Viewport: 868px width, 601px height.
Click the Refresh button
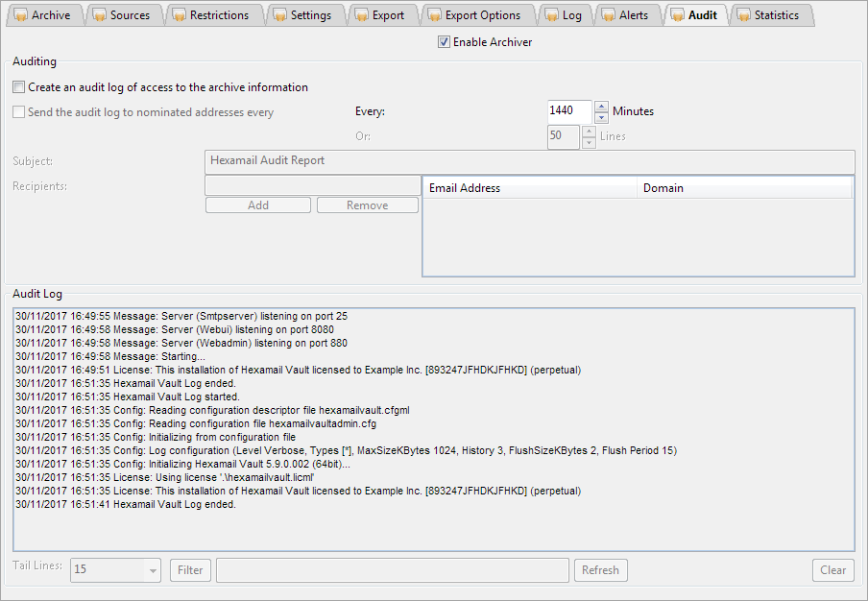[x=600, y=570]
